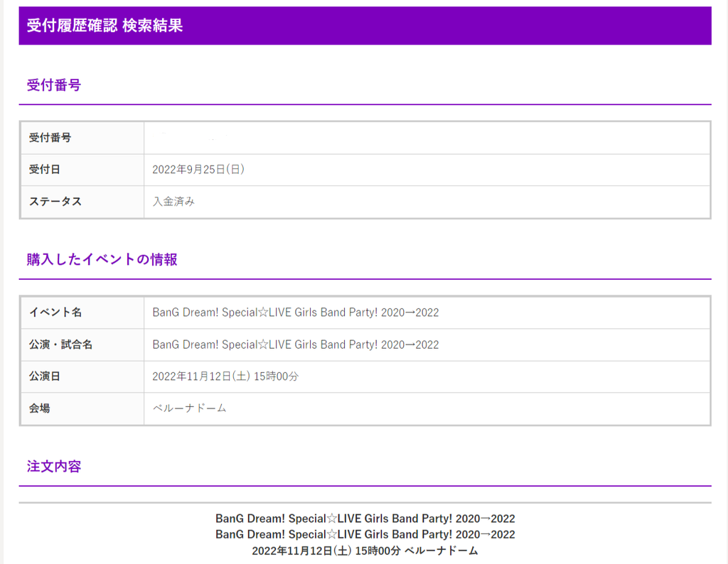
Task: Click the first bold event title under 注文内容
Action: (x=365, y=519)
